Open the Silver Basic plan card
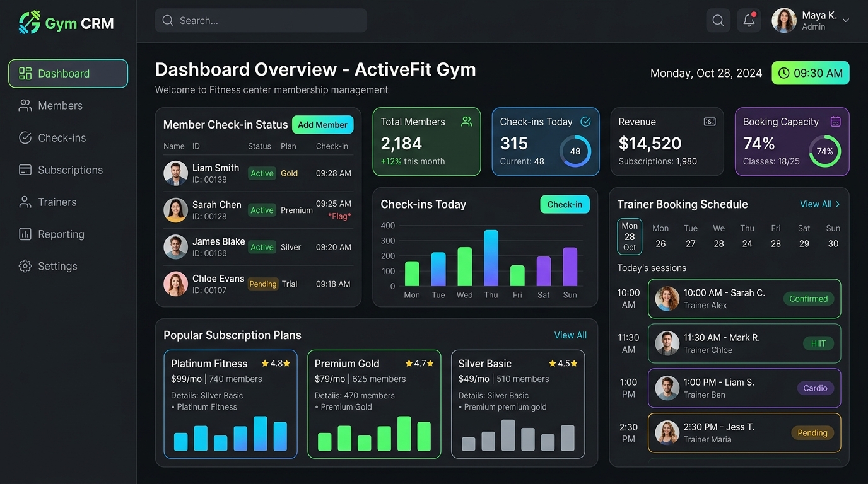Viewport: 868px width, 484px height. 518,404
